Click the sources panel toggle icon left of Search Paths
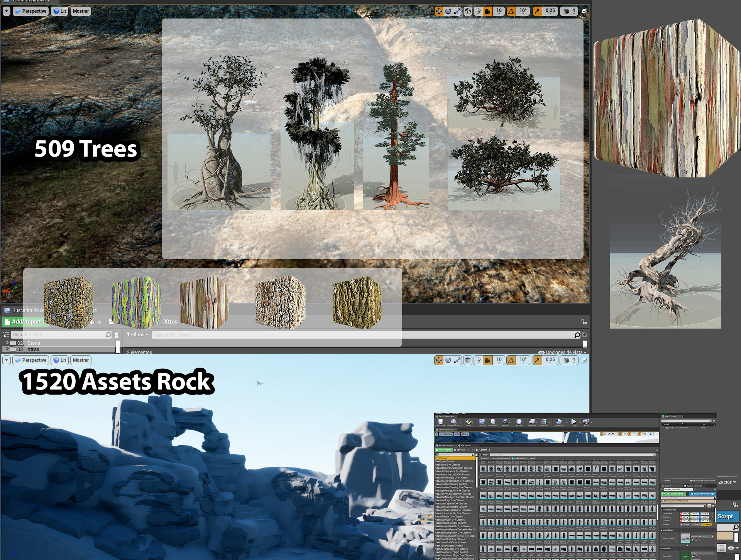Image resolution: width=741 pixels, height=560 pixels. coord(6,335)
